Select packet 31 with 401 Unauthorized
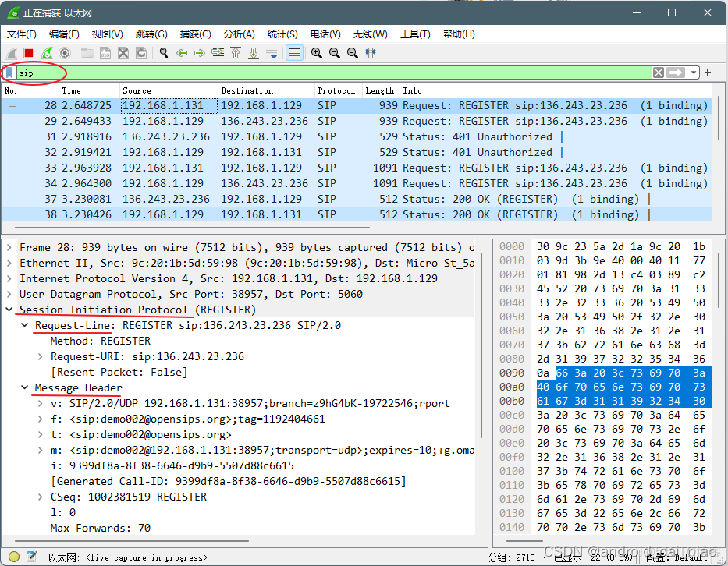728x566 pixels. (x=356, y=137)
